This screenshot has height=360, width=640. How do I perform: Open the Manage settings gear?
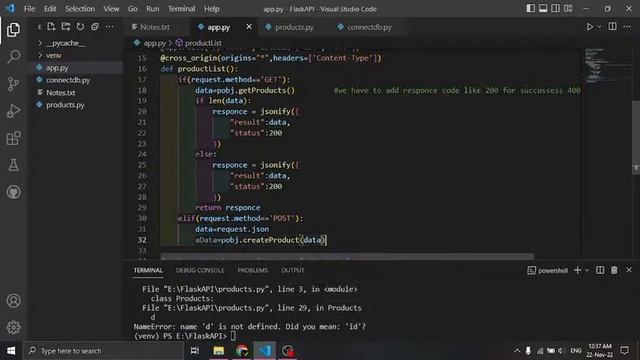[13, 327]
